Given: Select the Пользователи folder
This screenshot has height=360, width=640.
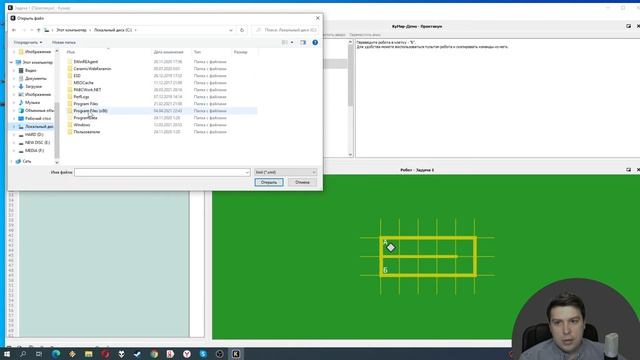Looking at the screenshot, I should (x=87, y=132).
